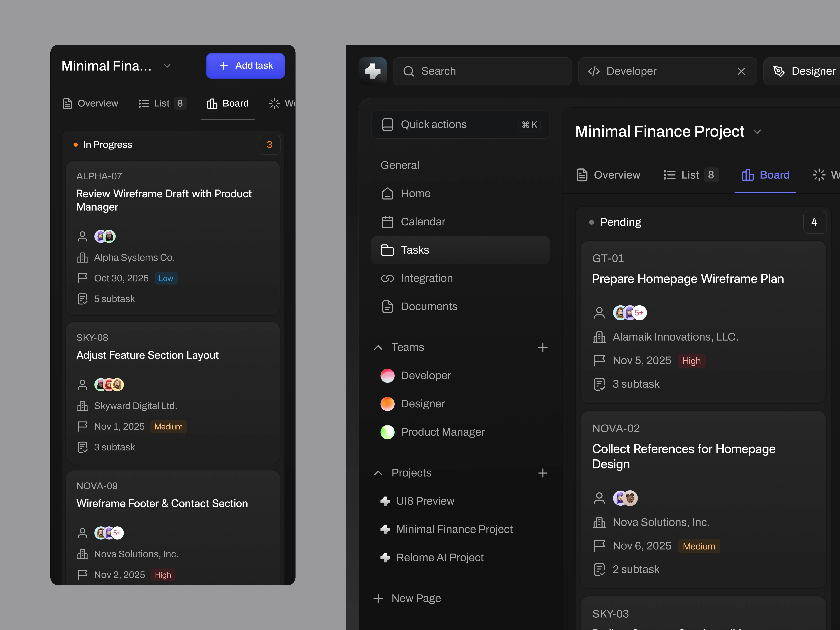Screen dimensions: 840x630
Task: Open Integration link icon in sidebar
Action: coord(387,278)
